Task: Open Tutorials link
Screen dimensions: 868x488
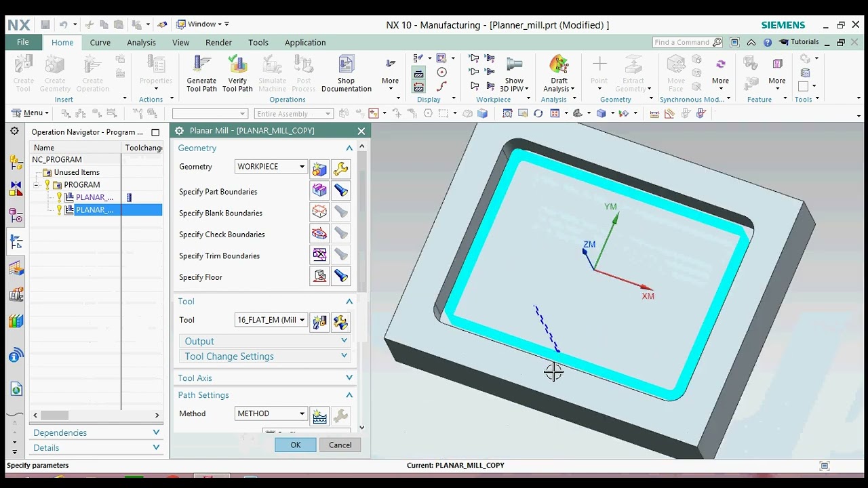Action: pos(800,42)
